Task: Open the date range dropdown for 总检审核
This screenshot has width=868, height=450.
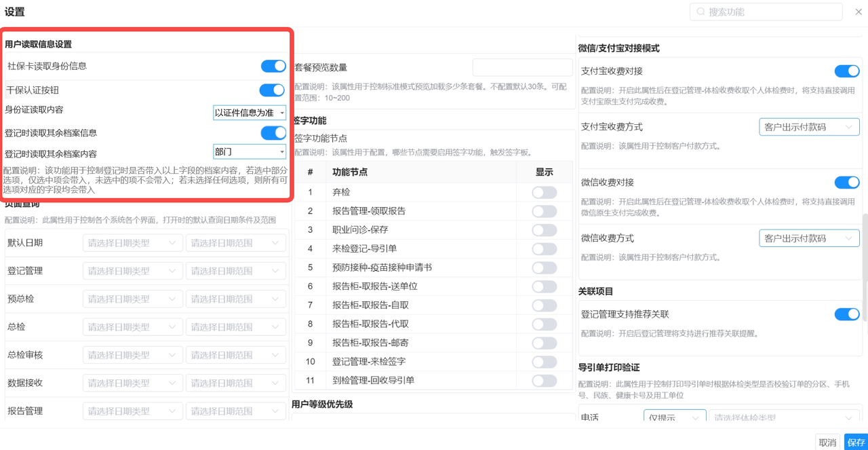Action: 235,355
